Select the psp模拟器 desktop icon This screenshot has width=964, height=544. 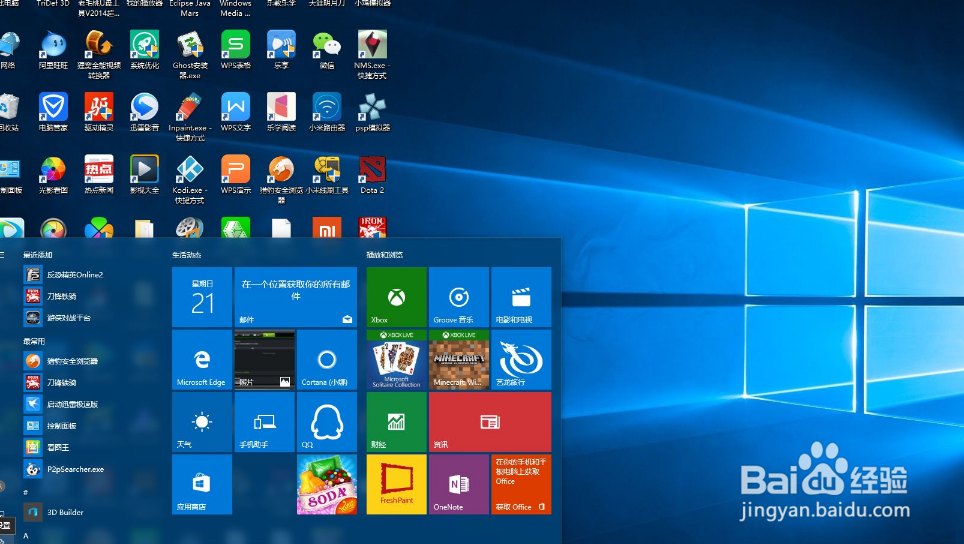coord(372,112)
